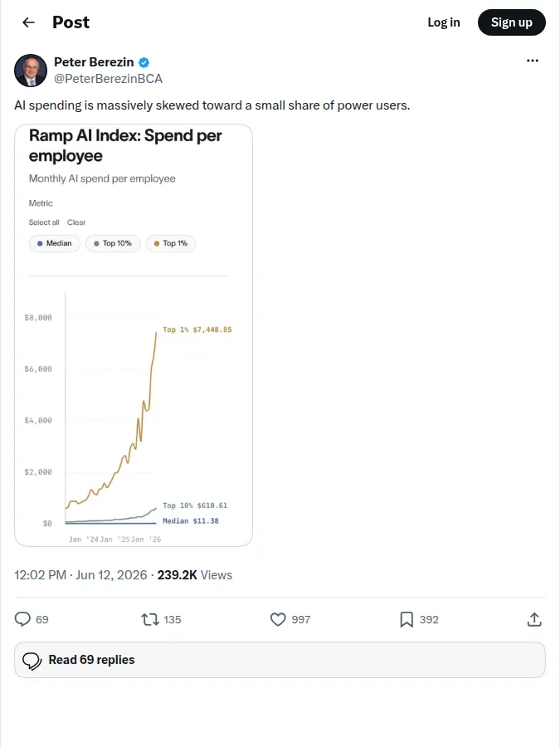This screenshot has width=560, height=747.
Task: Click the back arrow icon
Action: (28, 22)
